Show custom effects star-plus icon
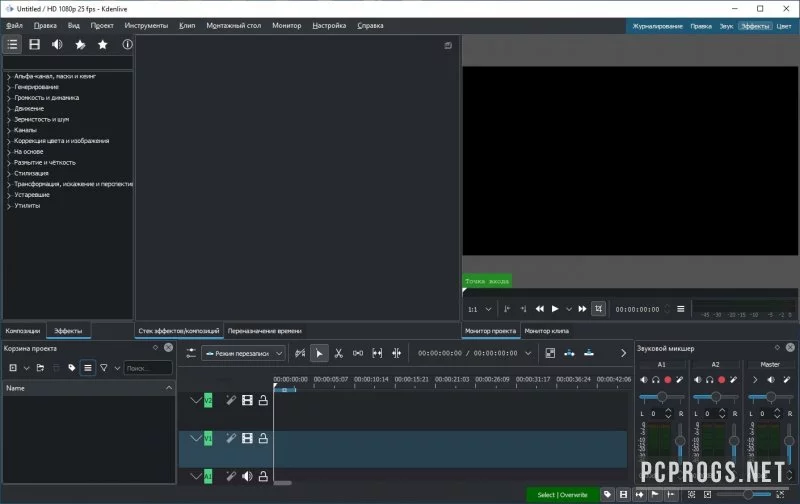The width and height of the screenshot is (800, 504). (x=80, y=44)
